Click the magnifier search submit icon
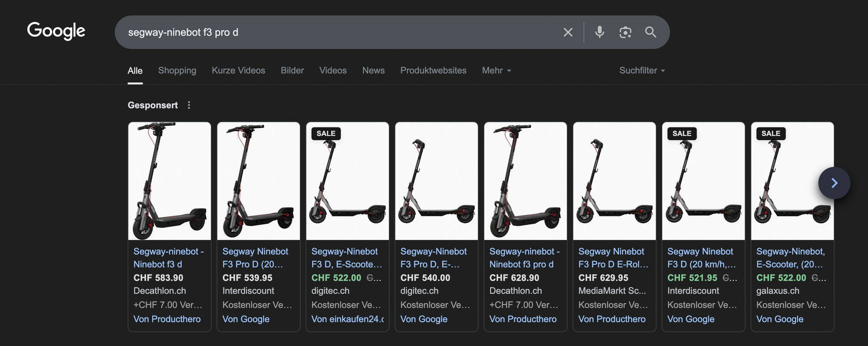868x346 pixels. pyautogui.click(x=650, y=32)
